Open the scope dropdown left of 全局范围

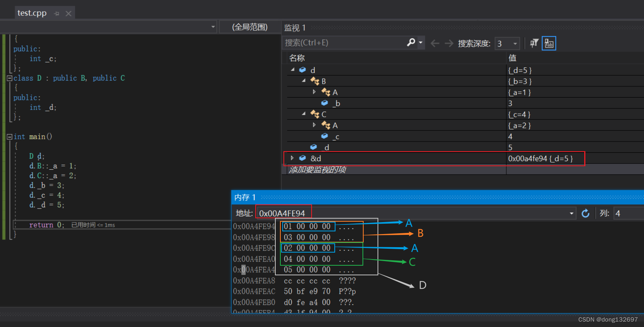click(x=213, y=27)
